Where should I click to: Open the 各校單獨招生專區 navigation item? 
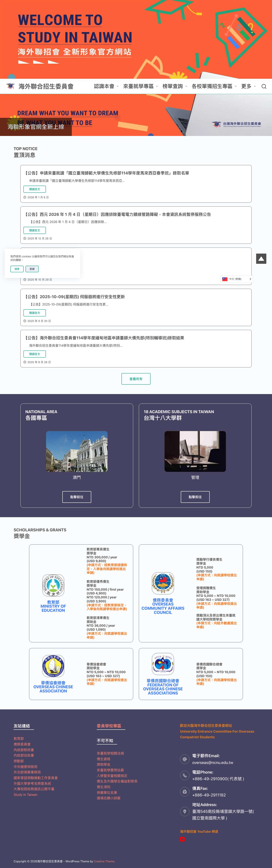point(212,86)
